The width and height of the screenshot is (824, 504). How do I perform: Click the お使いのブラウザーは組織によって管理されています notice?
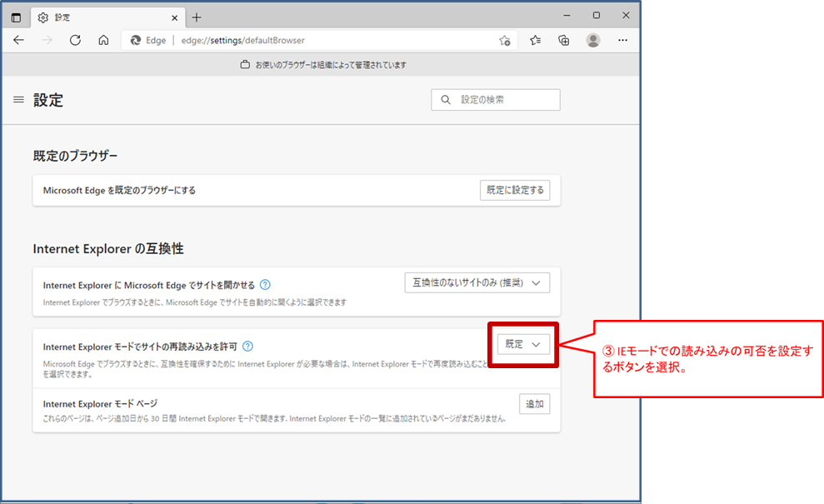point(331,65)
